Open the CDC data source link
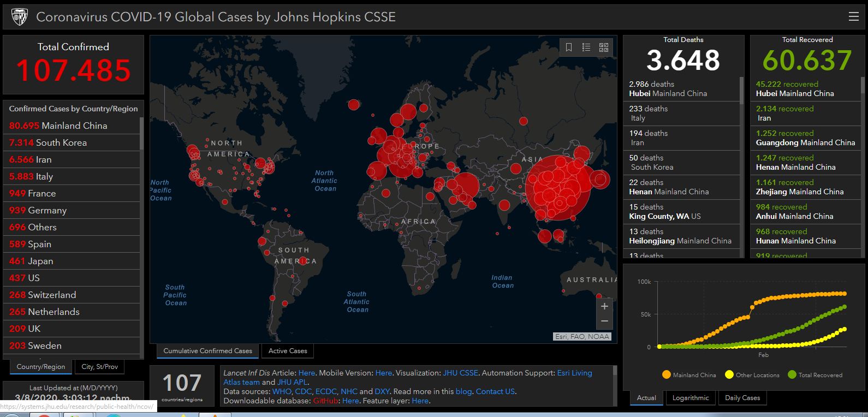Viewport: 868px width, 417px height. 302,391
